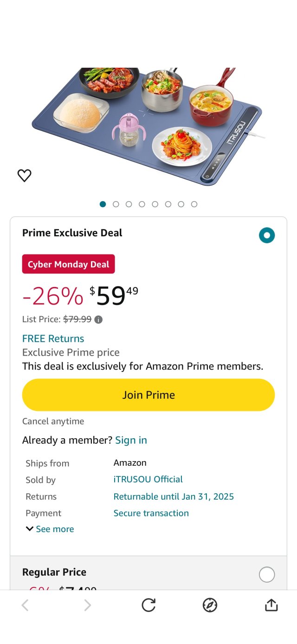Open iTRUSOU Official seller link
The width and height of the screenshot is (297, 644).
(x=148, y=479)
